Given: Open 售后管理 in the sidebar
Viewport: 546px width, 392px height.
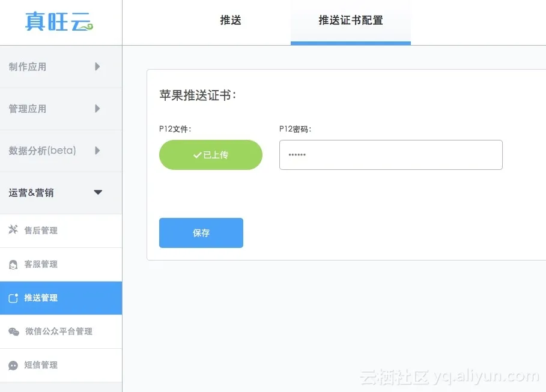Looking at the screenshot, I should point(61,231).
